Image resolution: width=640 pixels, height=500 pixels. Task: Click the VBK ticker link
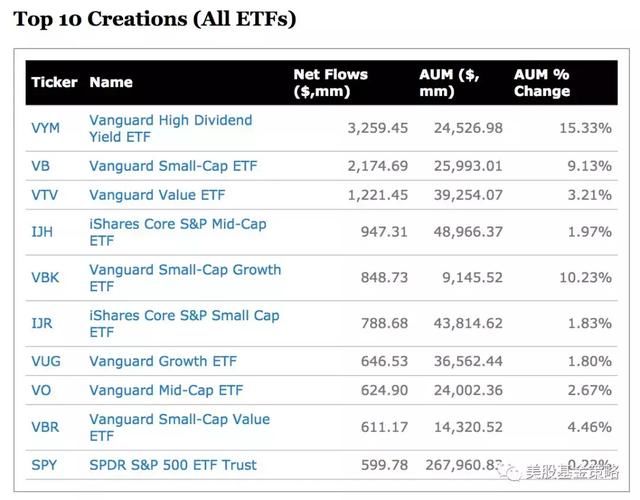click(45, 278)
